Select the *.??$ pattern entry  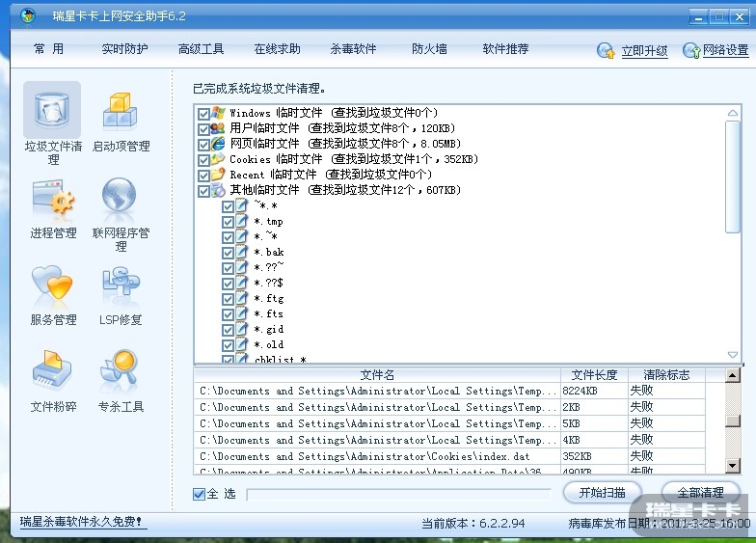pos(268,284)
